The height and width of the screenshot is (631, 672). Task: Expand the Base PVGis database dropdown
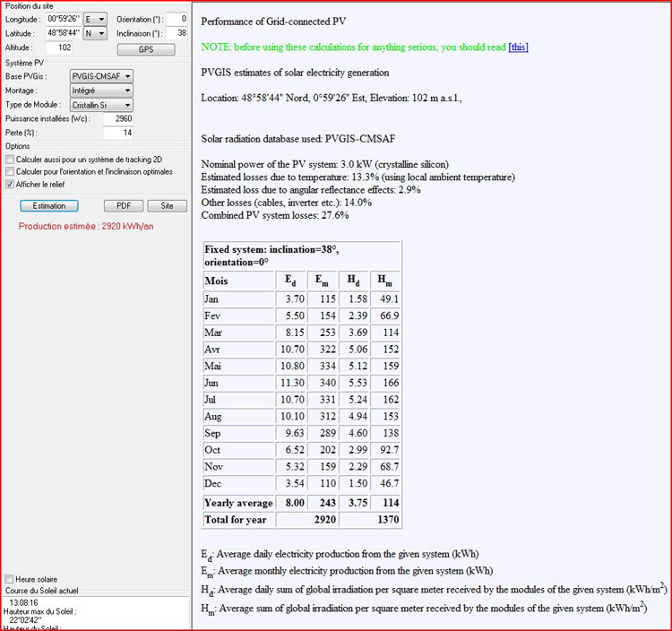(101, 76)
